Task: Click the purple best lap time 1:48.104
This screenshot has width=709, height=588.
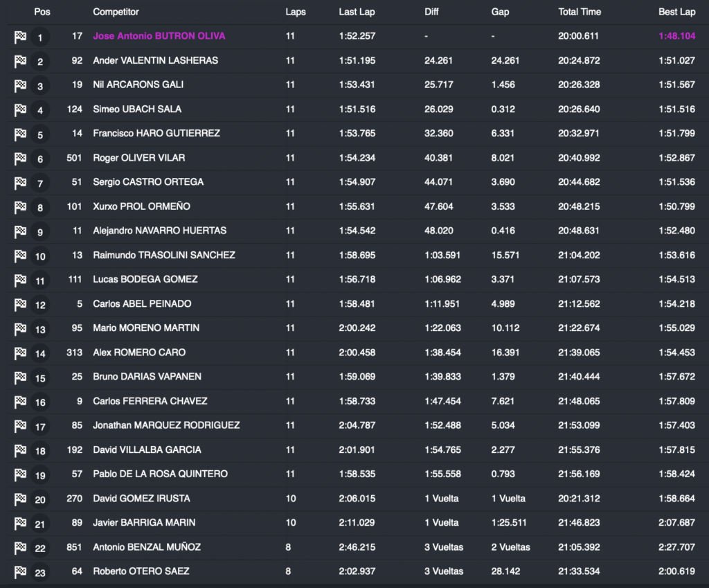Action: (x=676, y=36)
